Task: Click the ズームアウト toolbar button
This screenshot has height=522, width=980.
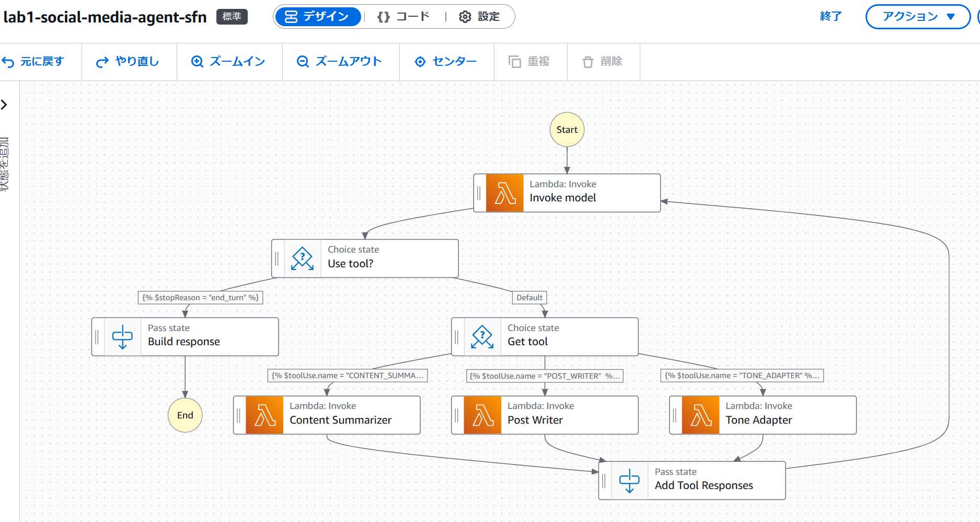Action: pyautogui.click(x=340, y=62)
